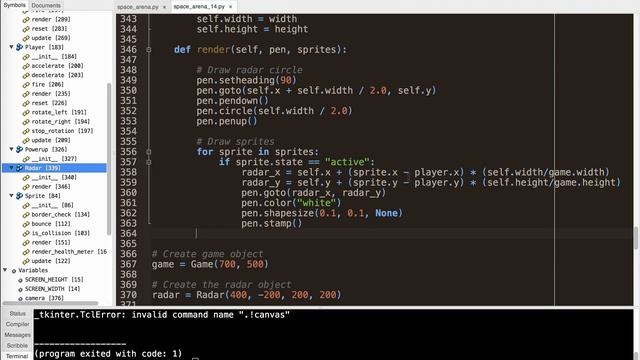The image size is (640, 360).
Task: Collapse the Player class tree node
Action: (x=11, y=47)
